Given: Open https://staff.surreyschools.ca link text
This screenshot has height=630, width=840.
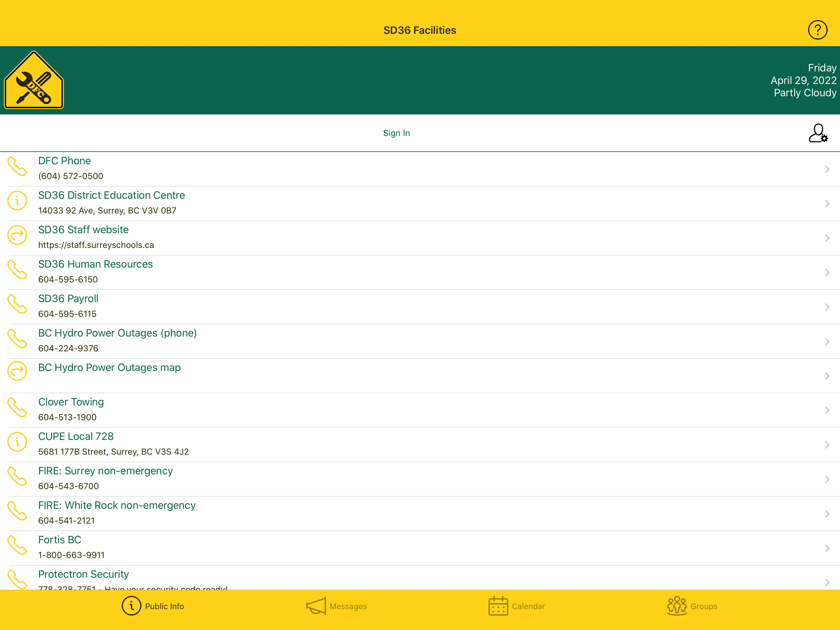Looking at the screenshot, I should point(96,245).
